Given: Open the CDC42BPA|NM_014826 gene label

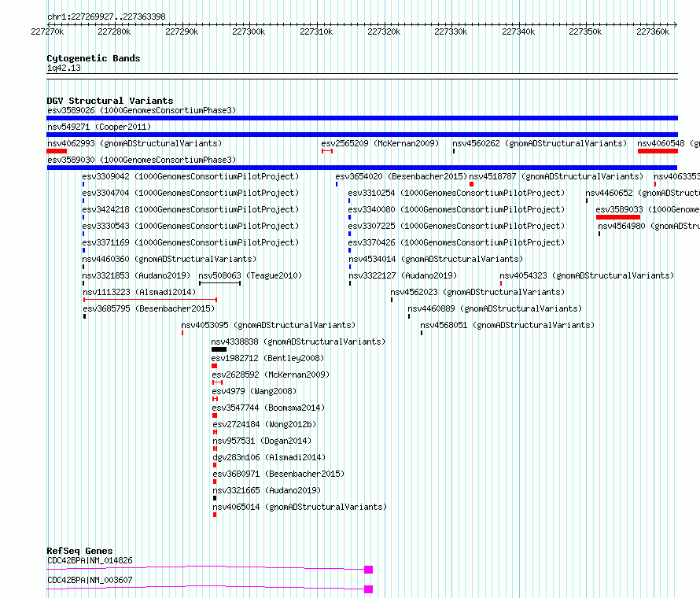Looking at the screenshot, I should 90,560.
